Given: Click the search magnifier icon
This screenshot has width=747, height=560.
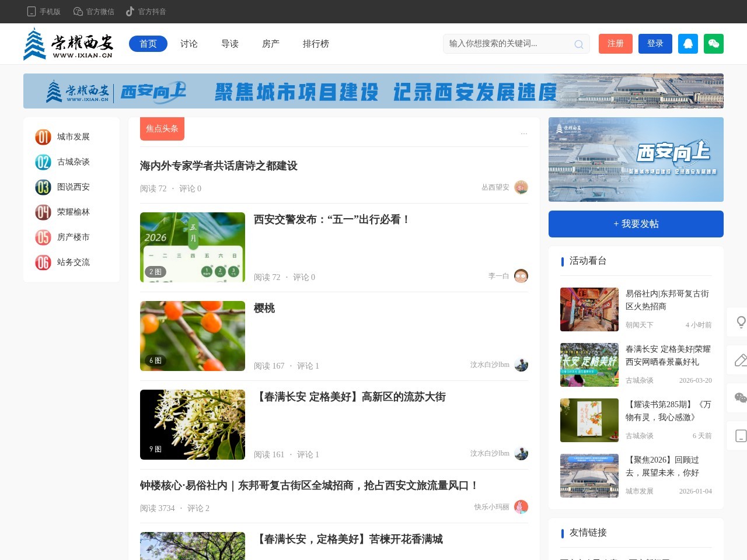Looking at the screenshot, I should pos(578,44).
